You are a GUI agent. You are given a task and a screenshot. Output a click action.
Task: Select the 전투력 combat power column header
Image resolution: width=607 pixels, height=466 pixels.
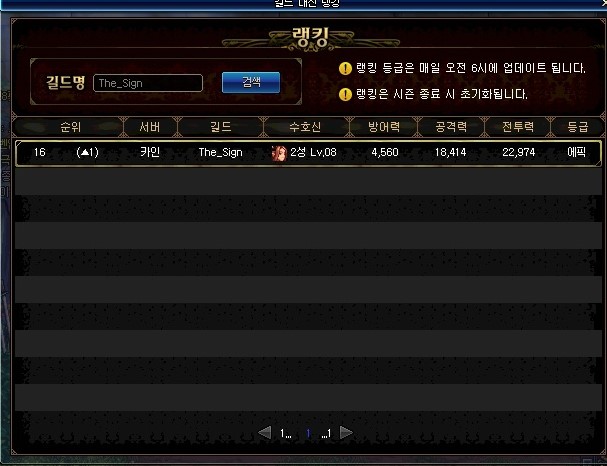coord(518,127)
